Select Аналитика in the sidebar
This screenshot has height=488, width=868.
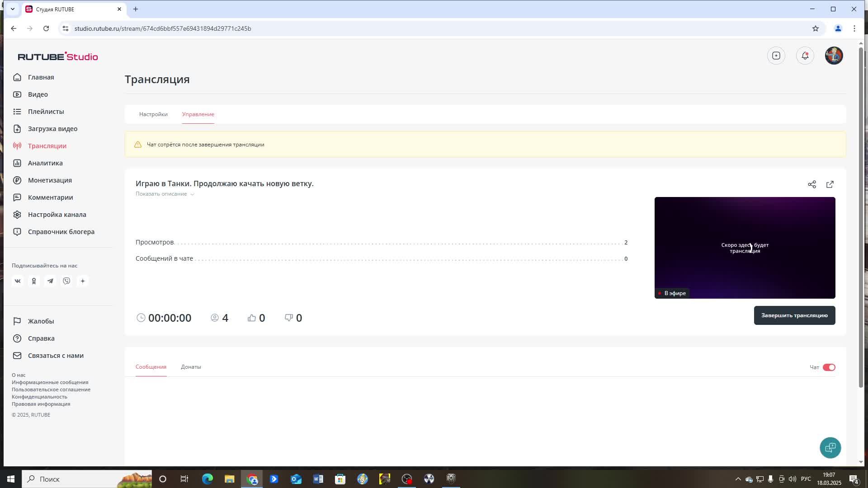click(x=45, y=163)
